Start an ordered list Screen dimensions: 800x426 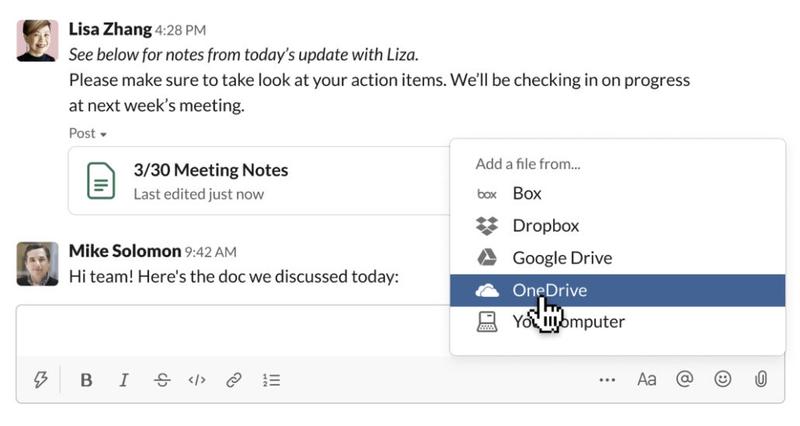[271, 380]
